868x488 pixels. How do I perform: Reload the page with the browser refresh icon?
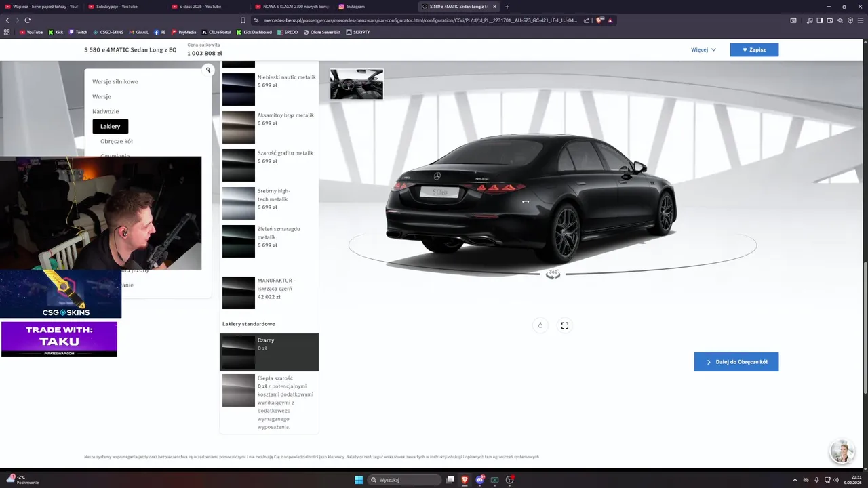(28, 20)
